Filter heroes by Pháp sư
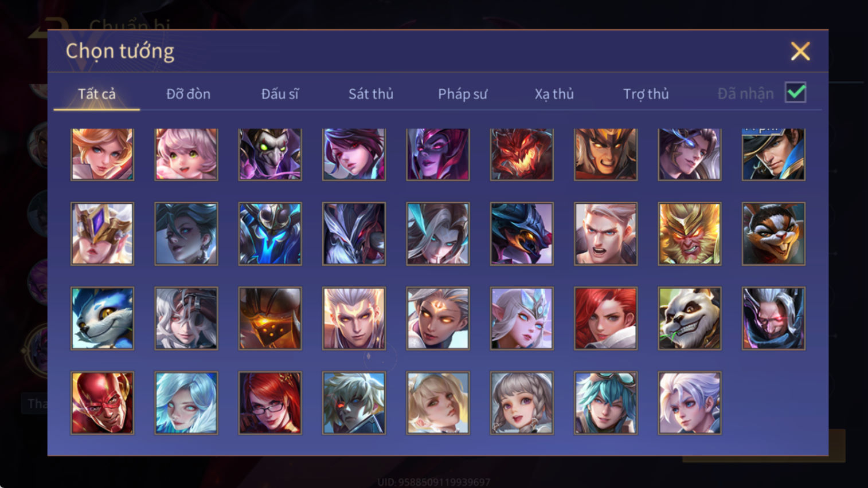868x488 pixels. 463,94
